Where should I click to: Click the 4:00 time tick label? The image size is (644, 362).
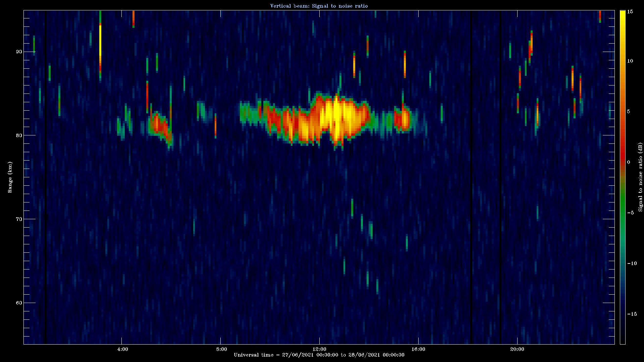pyautogui.click(x=123, y=349)
